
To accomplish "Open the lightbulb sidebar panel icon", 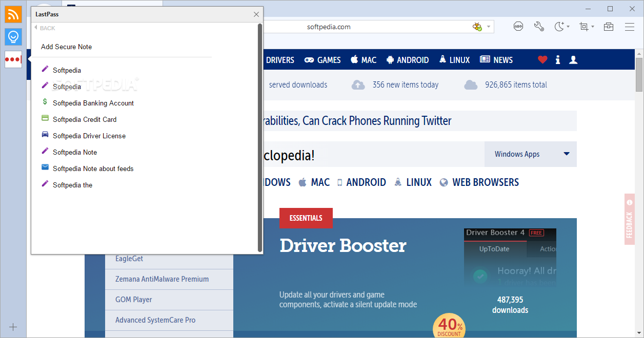I will pos(13,36).
